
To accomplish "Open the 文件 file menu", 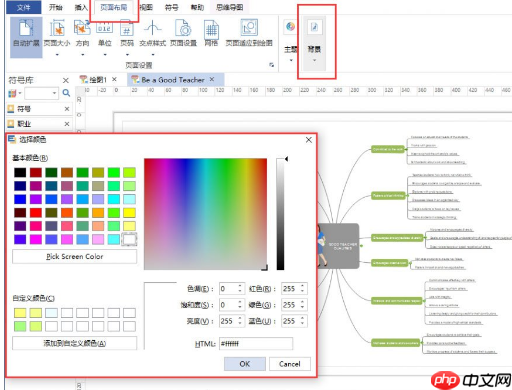I will tap(24, 7).
